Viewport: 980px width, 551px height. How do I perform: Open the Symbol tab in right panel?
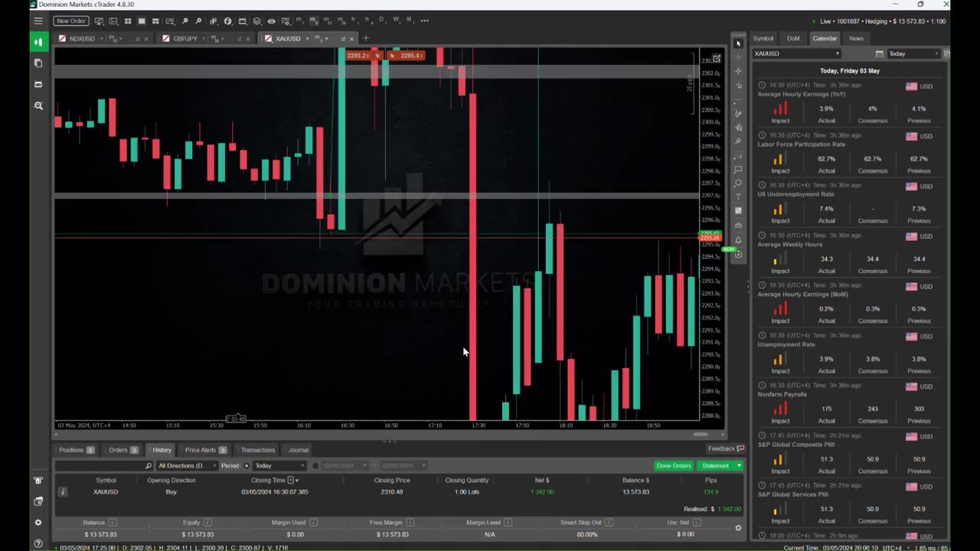[763, 38]
